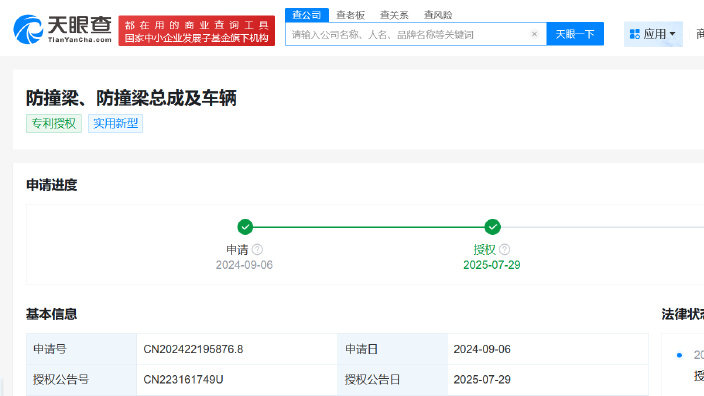
Task: Click green checkmark of 申请 milestone
Action: pyautogui.click(x=245, y=227)
